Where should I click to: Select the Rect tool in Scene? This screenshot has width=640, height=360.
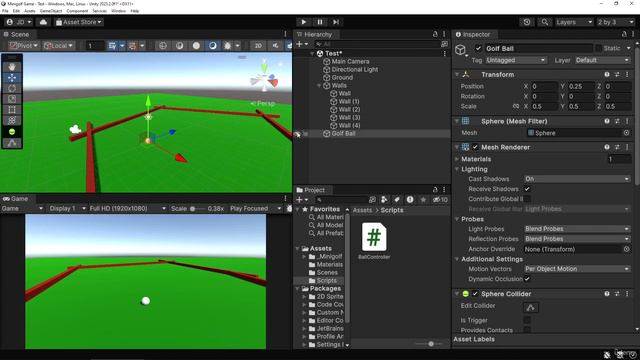[x=12, y=109]
